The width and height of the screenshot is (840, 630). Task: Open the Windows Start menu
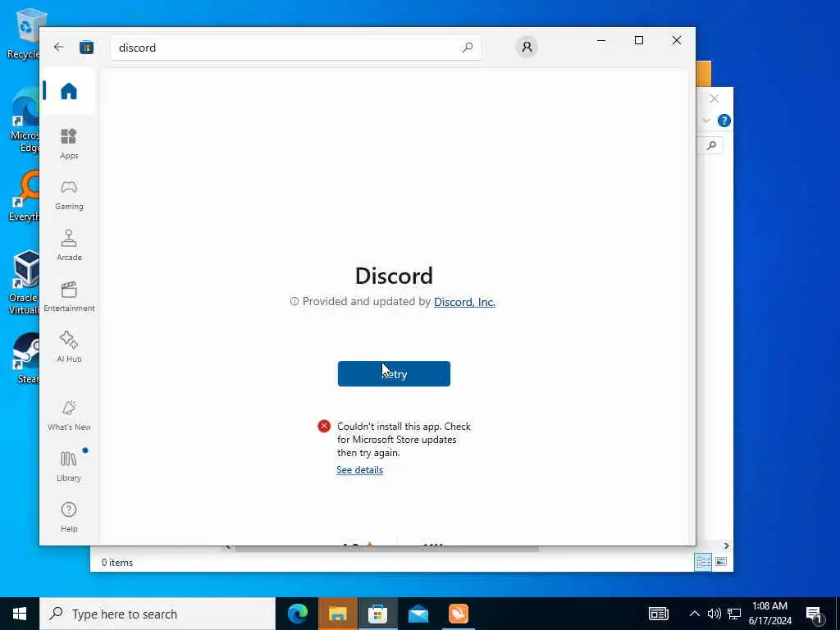(x=20, y=614)
